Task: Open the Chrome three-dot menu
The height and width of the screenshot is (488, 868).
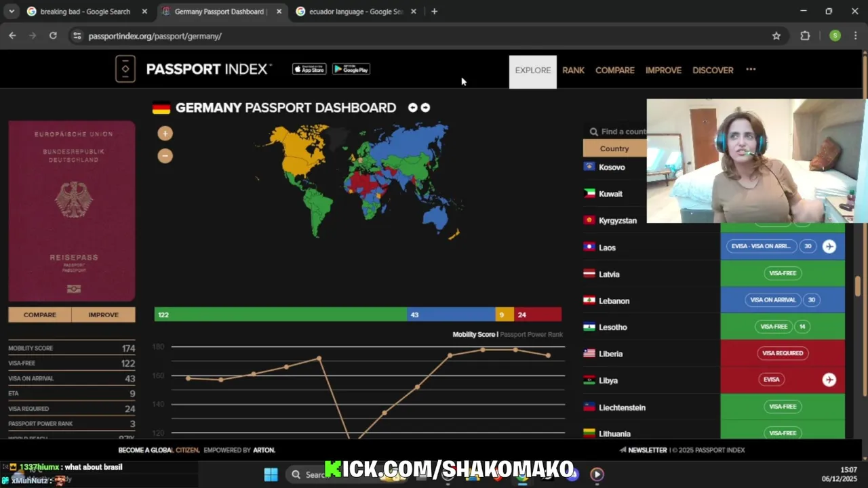Action: [x=855, y=36]
